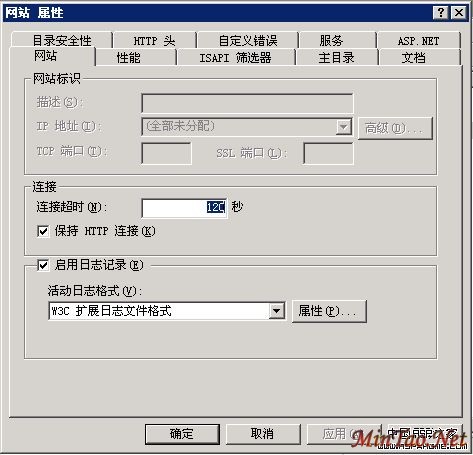The width and height of the screenshot is (473, 455).
Task: Close the 网站 属性 dialog
Action: coord(459,13)
